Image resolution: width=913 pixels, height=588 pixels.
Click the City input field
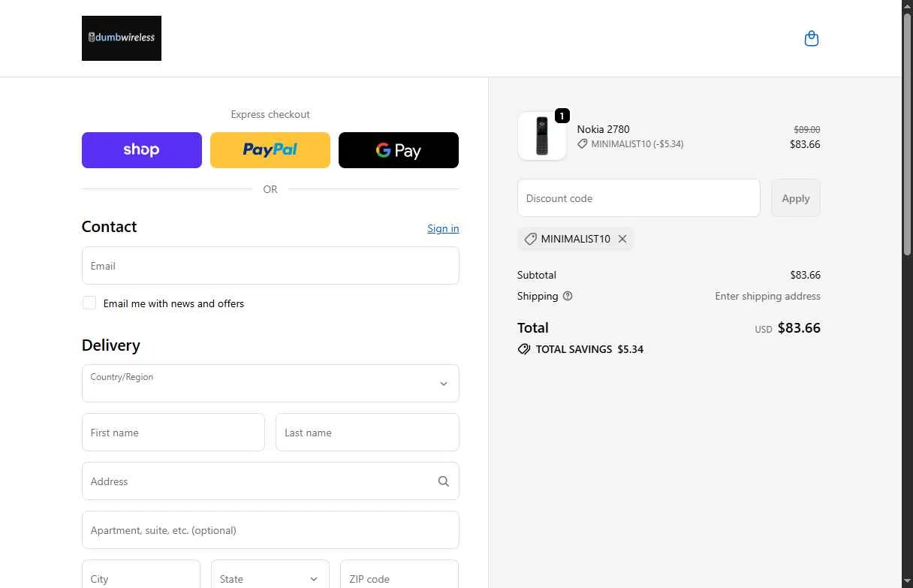click(141, 578)
